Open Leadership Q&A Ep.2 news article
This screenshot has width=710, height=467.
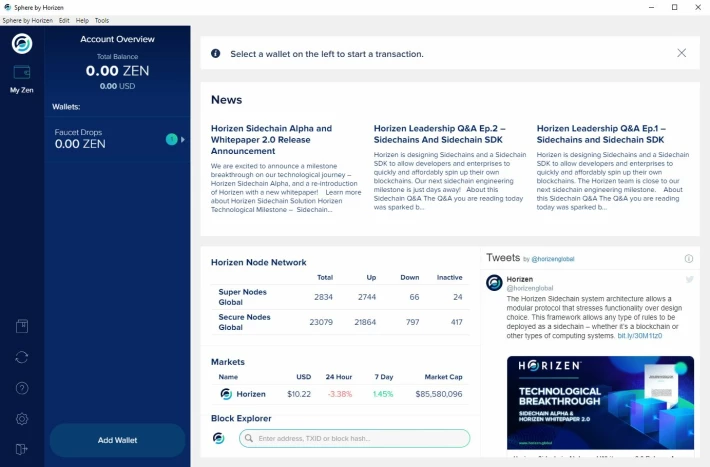[439, 134]
